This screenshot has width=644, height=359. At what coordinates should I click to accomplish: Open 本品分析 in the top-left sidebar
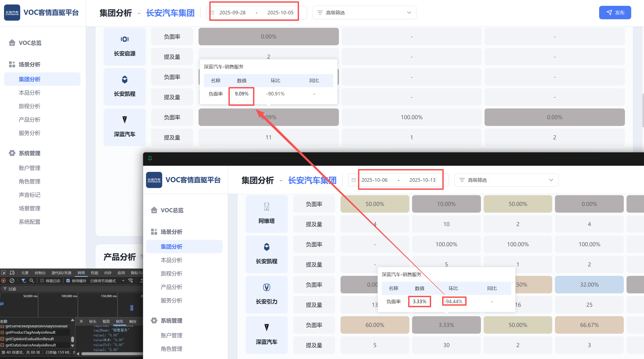click(x=30, y=93)
